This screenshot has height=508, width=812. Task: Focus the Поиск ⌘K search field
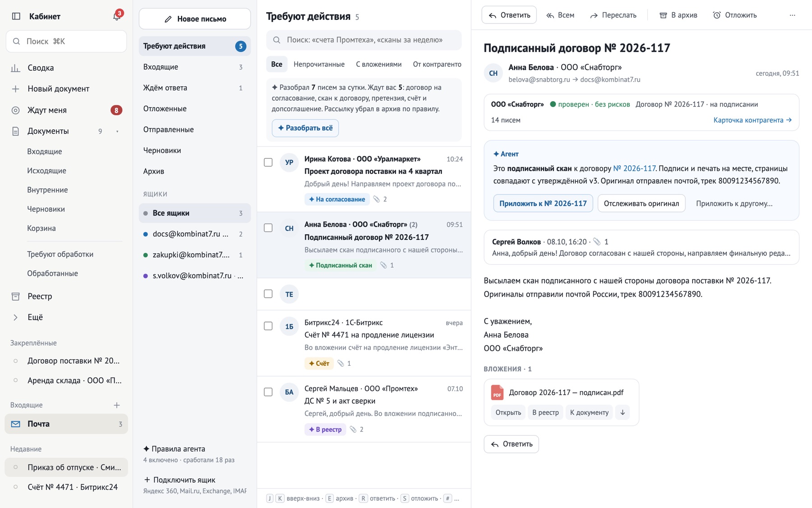(x=66, y=42)
